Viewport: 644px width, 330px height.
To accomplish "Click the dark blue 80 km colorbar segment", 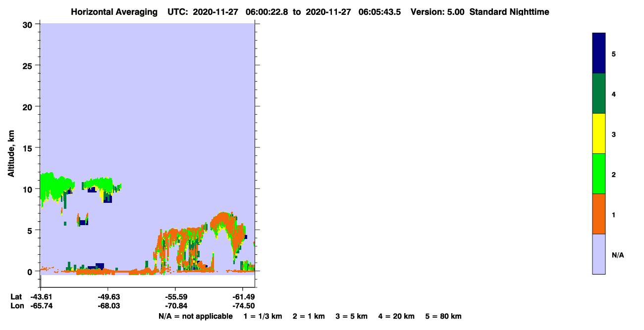I will point(599,53).
